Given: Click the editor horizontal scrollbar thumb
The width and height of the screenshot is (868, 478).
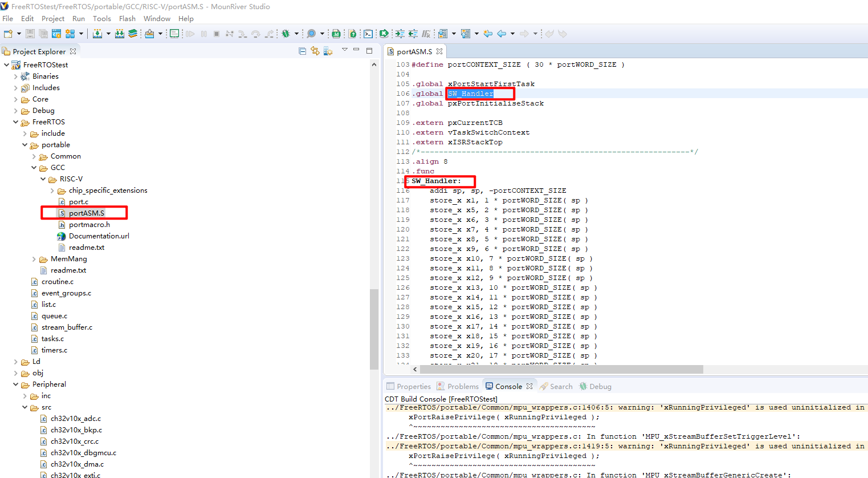Looking at the screenshot, I should (x=562, y=369).
